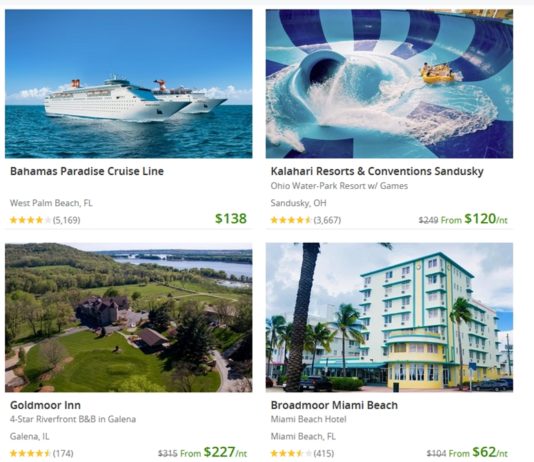
Task: Click the star rating for Bahamas Paradise Cruise
Action: 30,220
